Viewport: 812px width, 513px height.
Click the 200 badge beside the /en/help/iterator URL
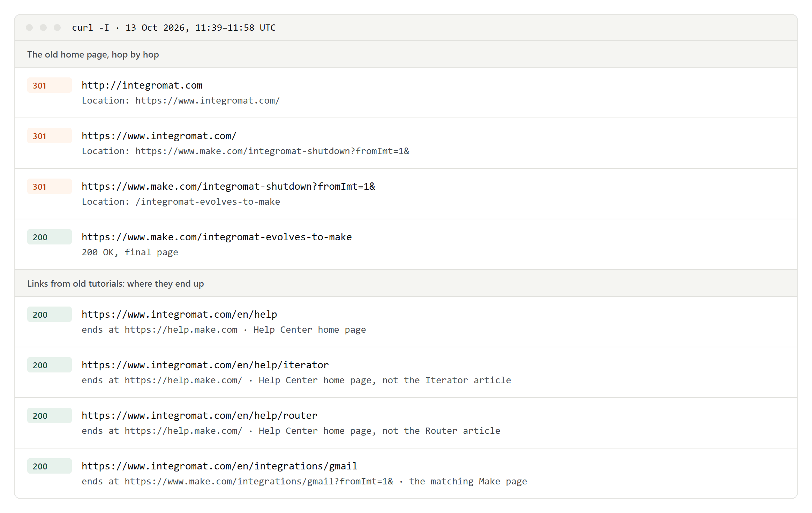pos(50,365)
